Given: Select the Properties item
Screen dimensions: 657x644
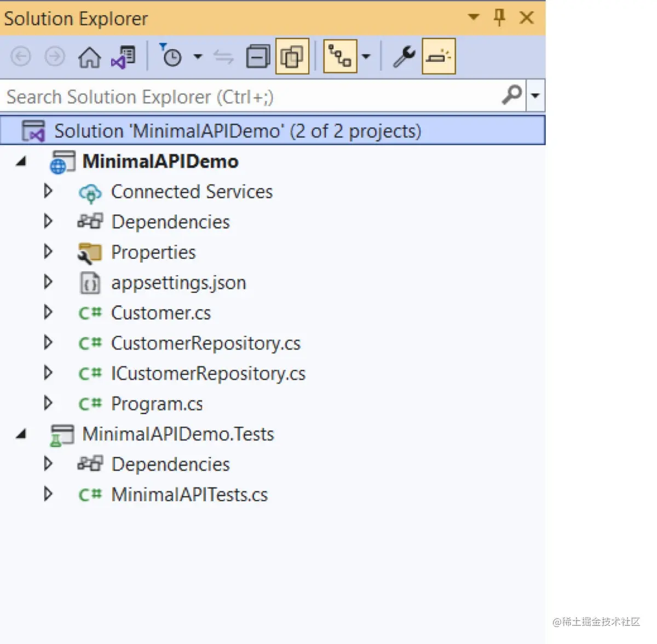Looking at the screenshot, I should point(153,252).
